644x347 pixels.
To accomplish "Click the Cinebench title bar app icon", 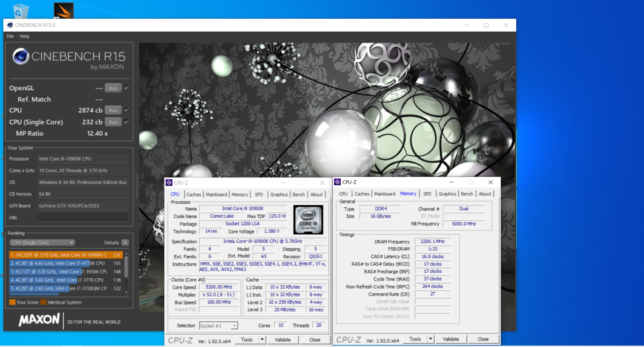I will [x=10, y=25].
